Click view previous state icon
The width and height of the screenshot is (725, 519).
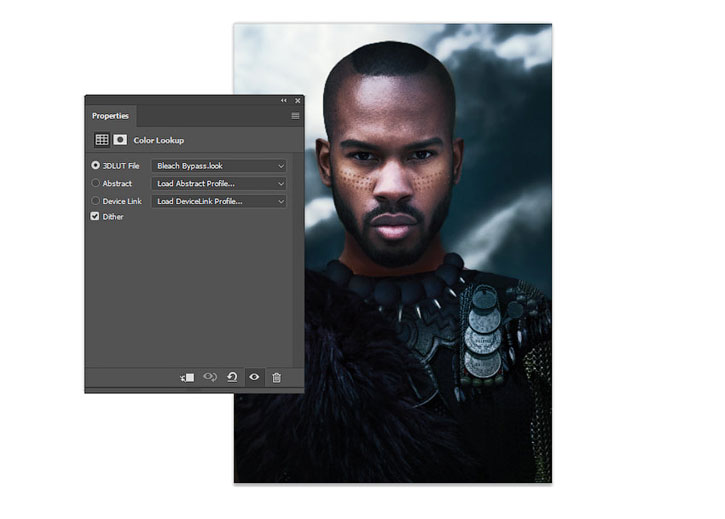point(210,377)
